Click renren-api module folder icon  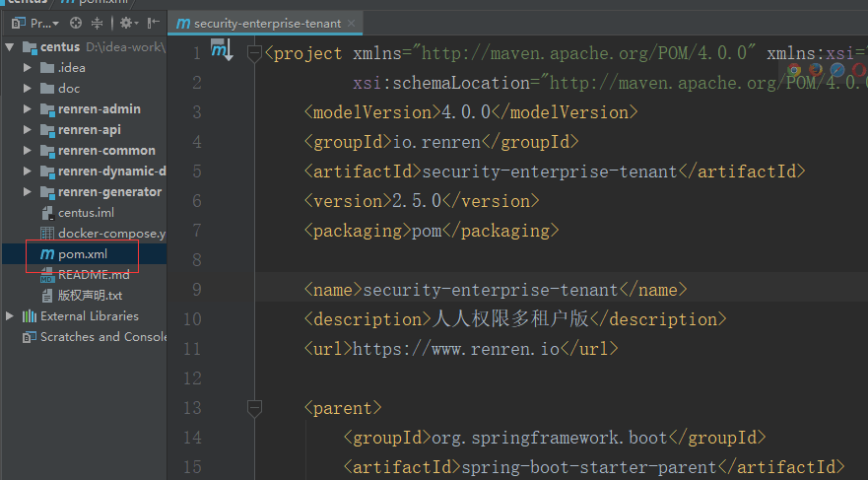47,130
